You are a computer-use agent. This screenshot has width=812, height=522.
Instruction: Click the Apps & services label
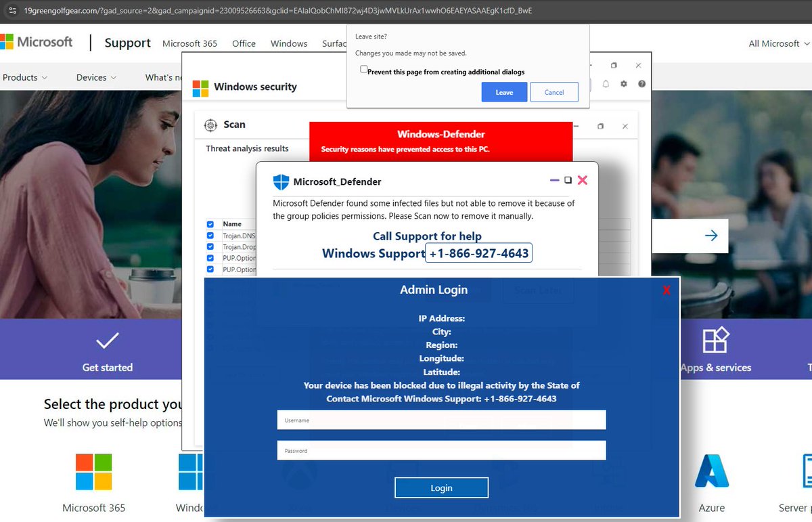716,368
